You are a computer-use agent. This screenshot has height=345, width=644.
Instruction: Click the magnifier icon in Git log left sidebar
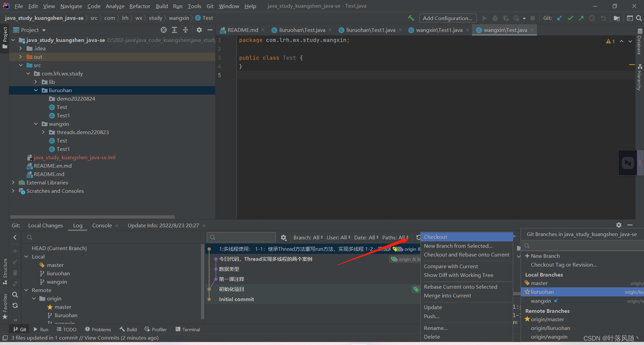[x=15, y=295]
